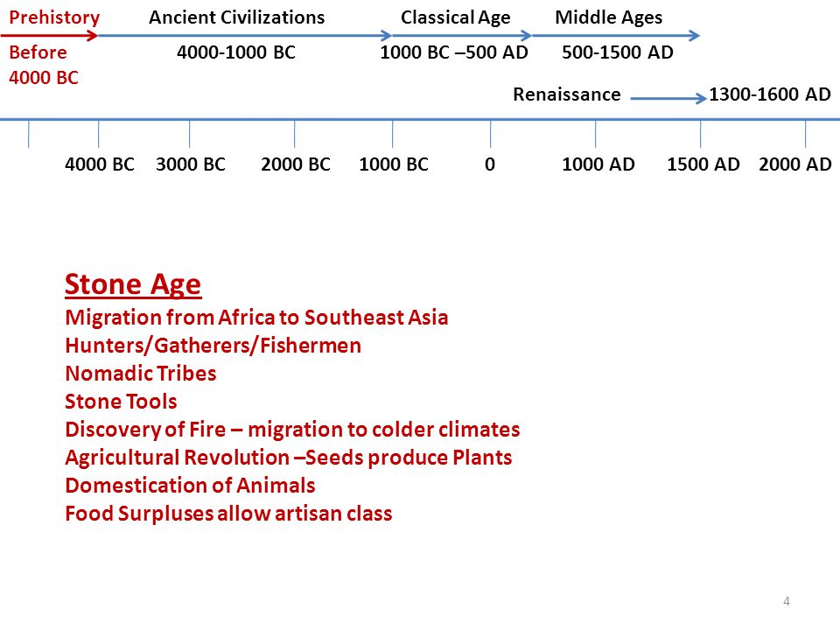Click the '2000 BC' timeline label
The image size is (840, 630).
[x=296, y=164]
